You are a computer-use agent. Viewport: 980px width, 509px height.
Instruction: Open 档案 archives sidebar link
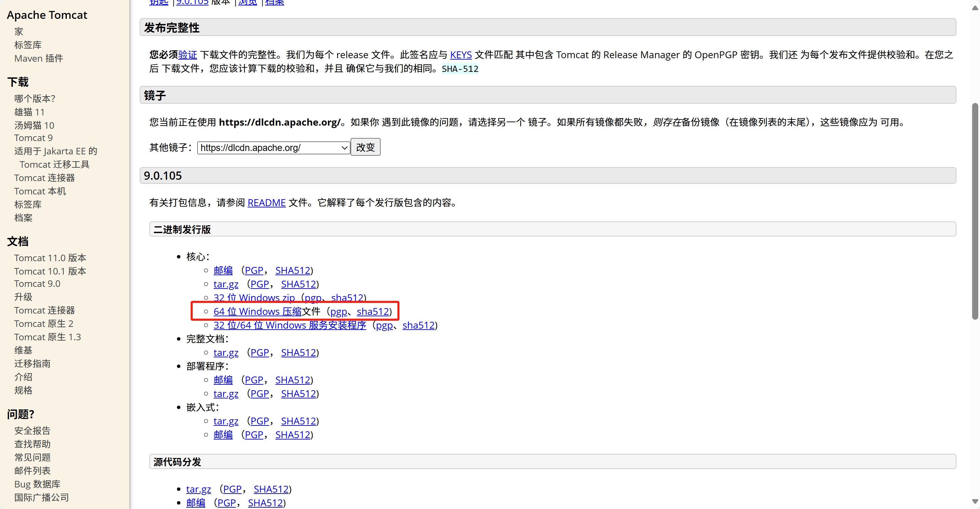coord(24,218)
